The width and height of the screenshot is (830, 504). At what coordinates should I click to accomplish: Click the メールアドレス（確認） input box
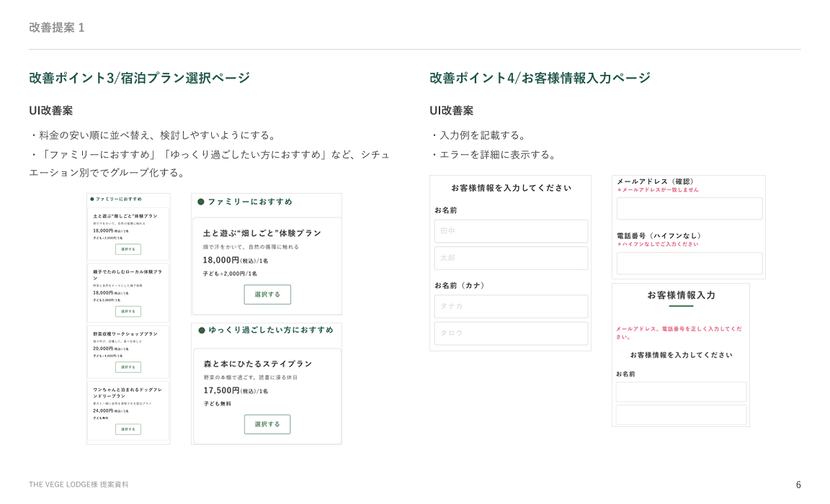(689, 209)
